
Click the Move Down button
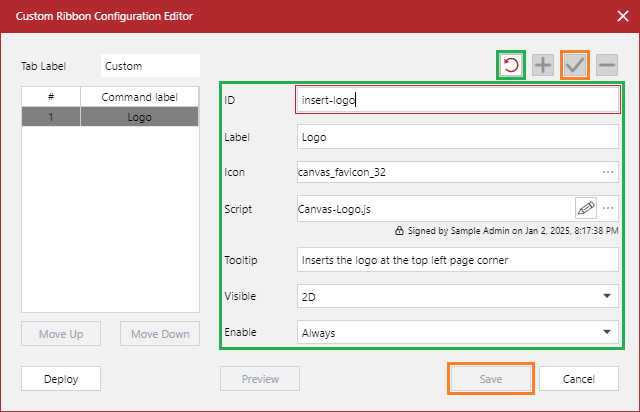pyautogui.click(x=160, y=334)
